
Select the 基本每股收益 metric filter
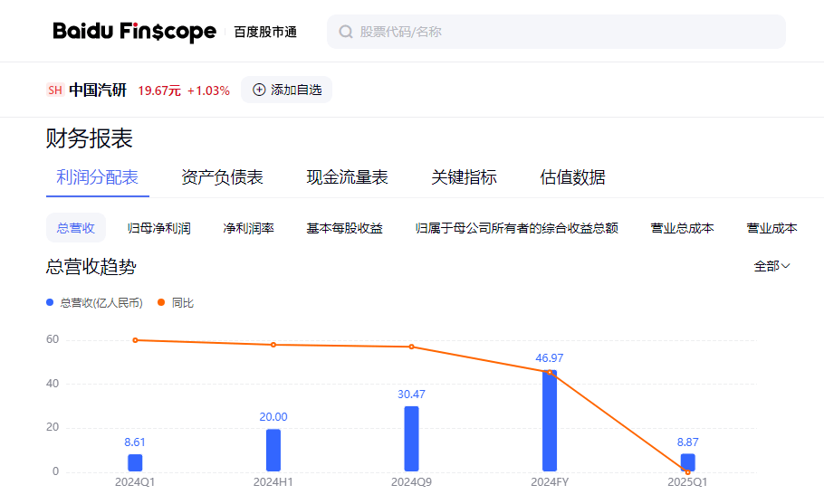(x=344, y=228)
